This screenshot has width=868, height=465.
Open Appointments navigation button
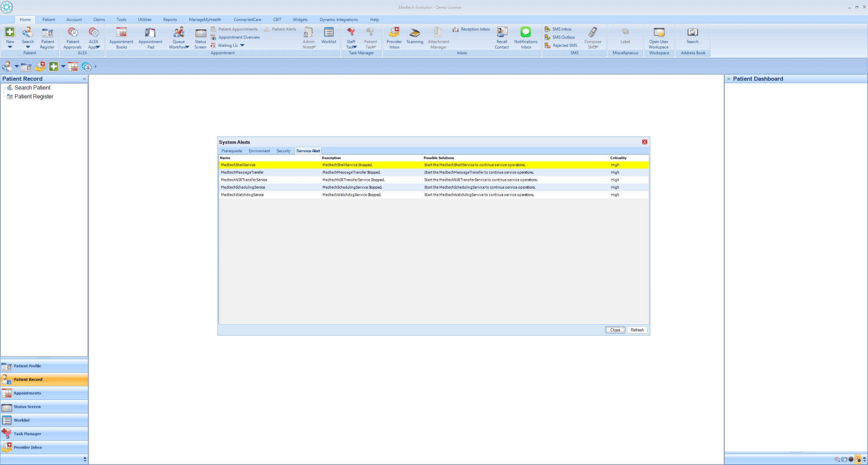tap(44, 393)
